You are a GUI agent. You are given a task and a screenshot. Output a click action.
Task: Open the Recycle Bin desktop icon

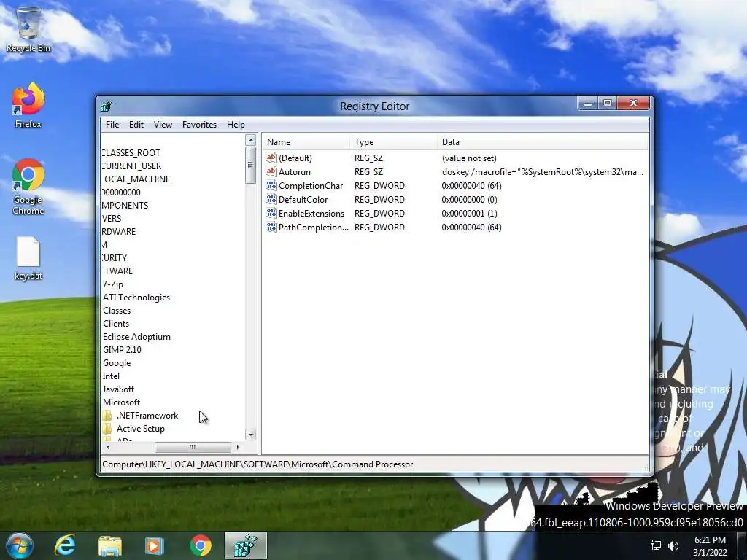(x=28, y=29)
